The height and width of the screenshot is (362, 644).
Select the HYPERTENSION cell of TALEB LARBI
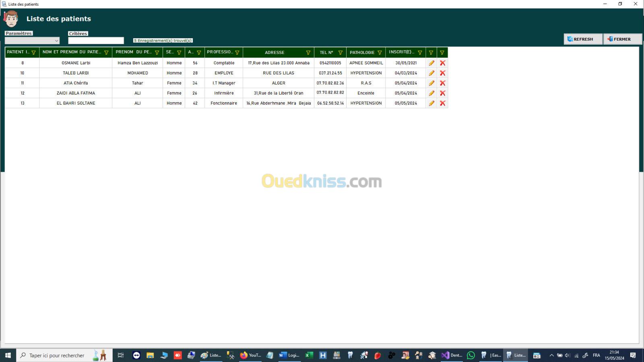click(366, 73)
